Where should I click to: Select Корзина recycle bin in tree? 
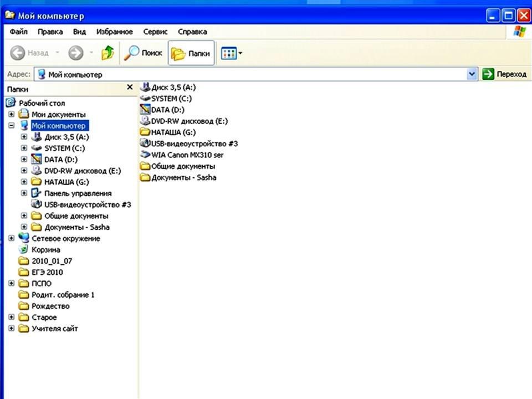[46, 250]
